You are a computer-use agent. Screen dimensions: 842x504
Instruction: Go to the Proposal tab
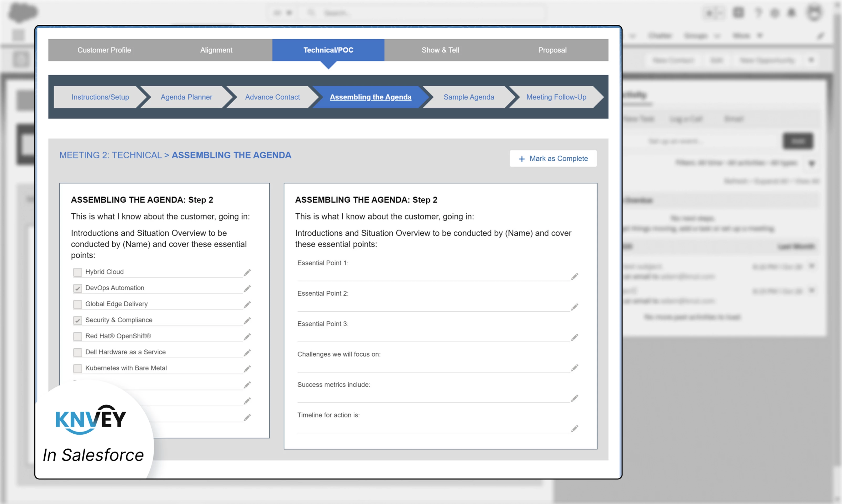(552, 50)
